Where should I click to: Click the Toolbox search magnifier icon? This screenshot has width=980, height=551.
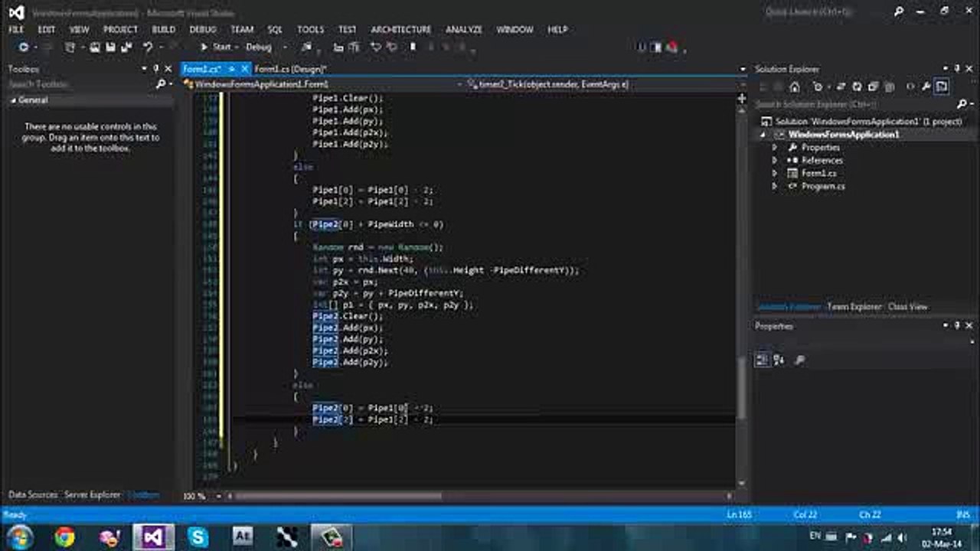pyautogui.click(x=160, y=84)
